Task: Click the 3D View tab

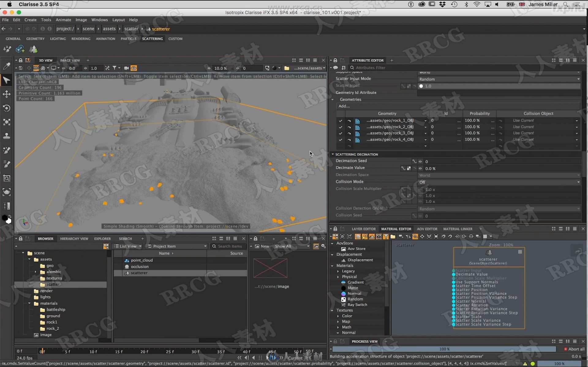Action: pos(45,60)
